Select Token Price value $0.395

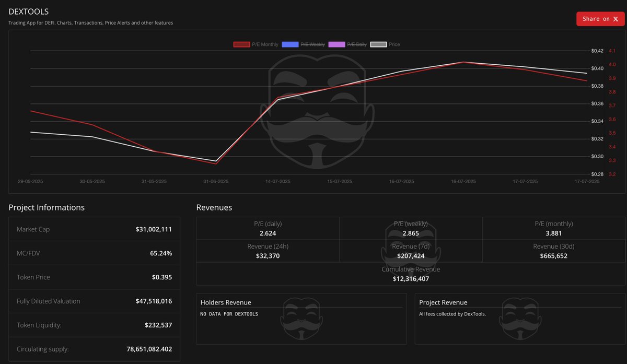click(161, 277)
